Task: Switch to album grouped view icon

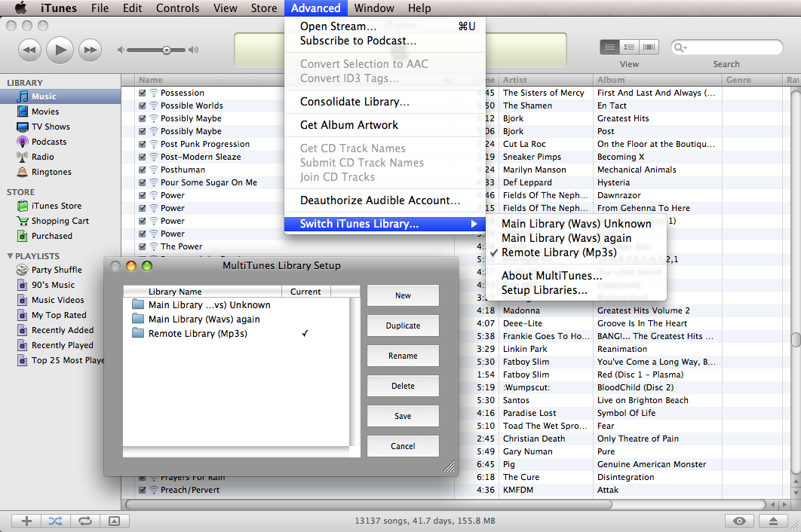Action: pos(629,47)
